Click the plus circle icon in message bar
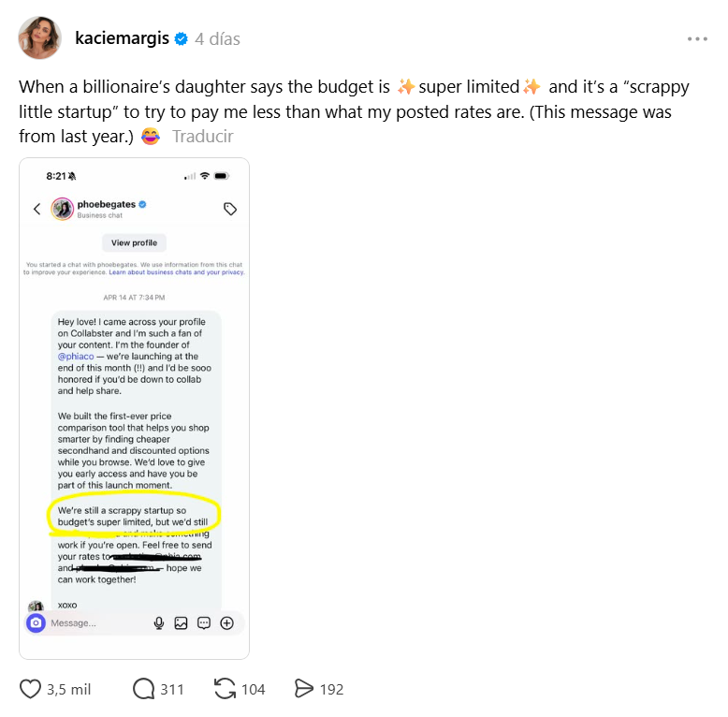Viewport: 728px width, 717px height. click(226, 623)
